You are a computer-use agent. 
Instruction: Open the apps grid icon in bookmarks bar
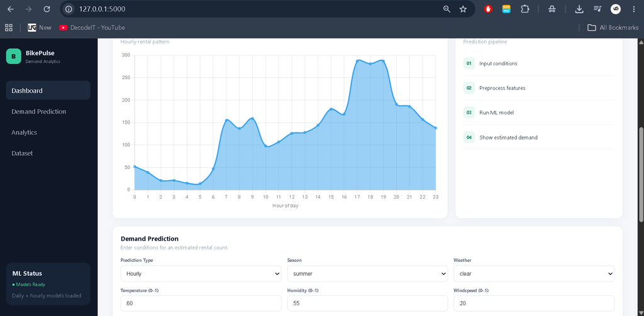click(9, 28)
